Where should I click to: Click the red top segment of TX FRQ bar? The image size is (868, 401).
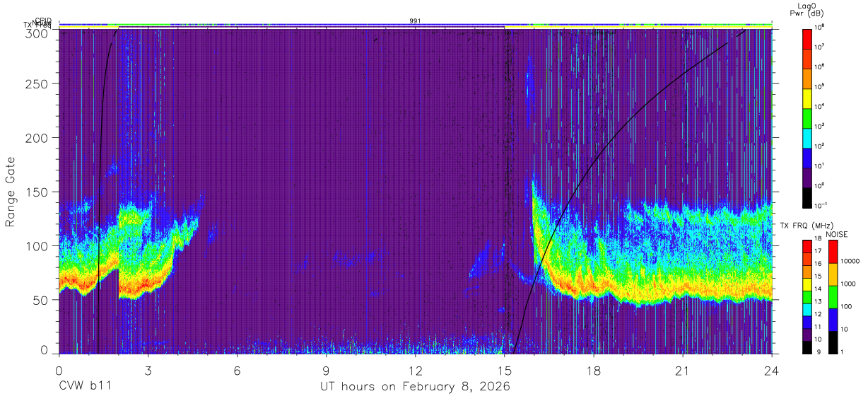pyautogui.click(x=808, y=247)
